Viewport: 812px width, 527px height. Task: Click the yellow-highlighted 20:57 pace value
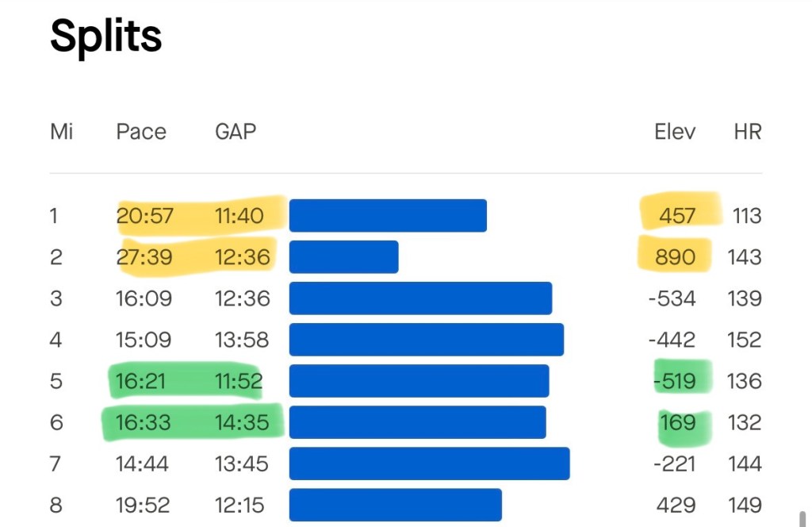click(x=145, y=216)
